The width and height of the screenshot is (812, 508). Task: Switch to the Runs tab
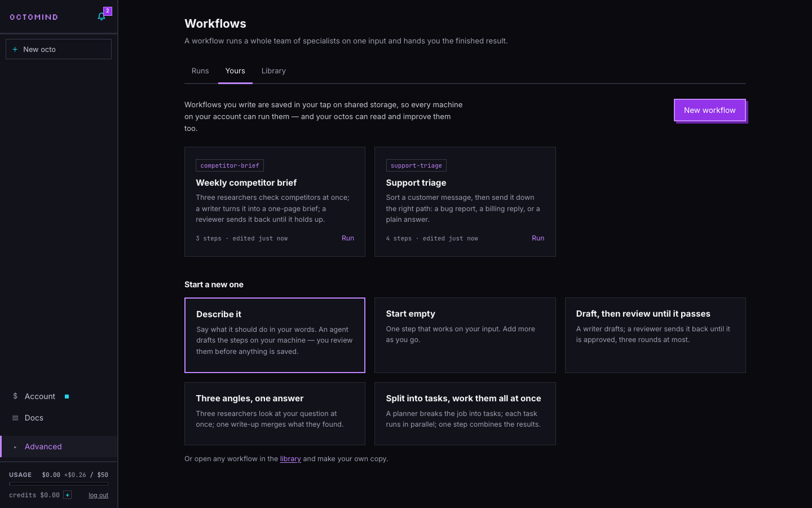coord(200,71)
